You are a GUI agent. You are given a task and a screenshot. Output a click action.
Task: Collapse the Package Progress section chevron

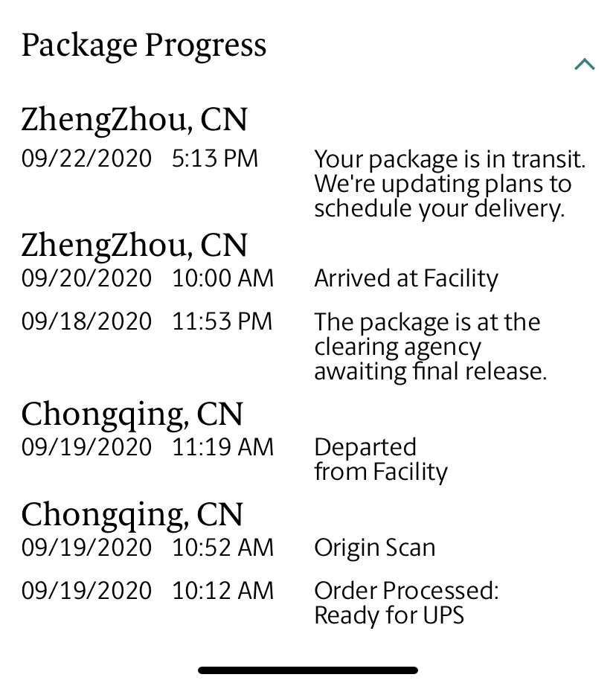585,64
